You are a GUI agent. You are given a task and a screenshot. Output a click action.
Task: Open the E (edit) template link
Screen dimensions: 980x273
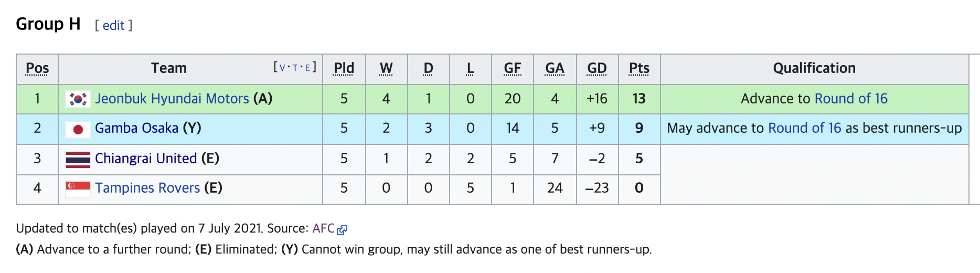pyautogui.click(x=308, y=68)
